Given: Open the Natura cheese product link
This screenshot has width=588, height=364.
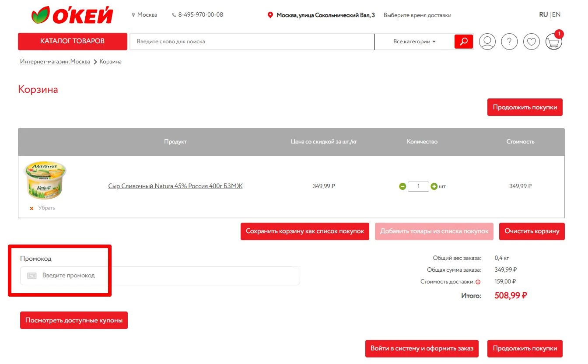Looking at the screenshot, I should pos(175,186).
